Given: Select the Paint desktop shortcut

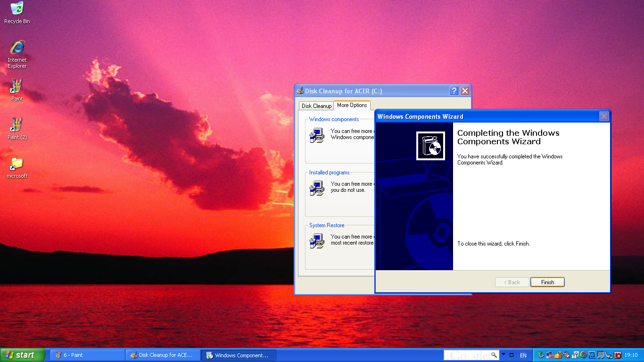Looking at the screenshot, I should tap(17, 90).
